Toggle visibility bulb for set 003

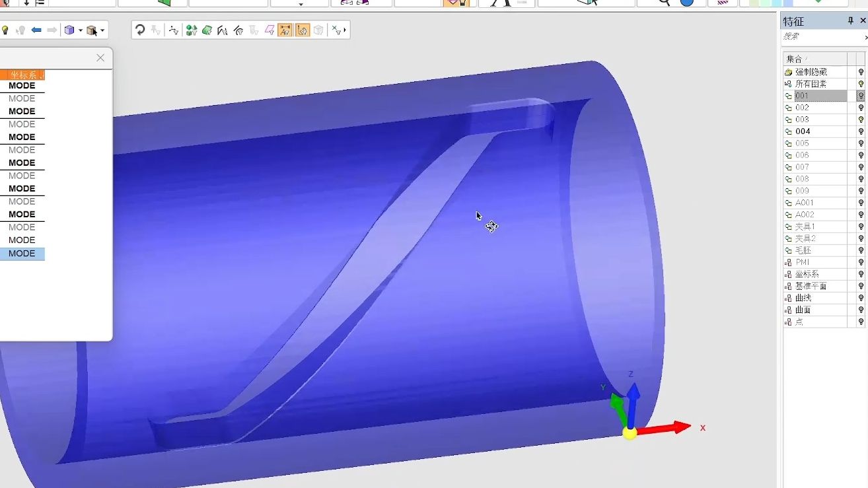861,120
